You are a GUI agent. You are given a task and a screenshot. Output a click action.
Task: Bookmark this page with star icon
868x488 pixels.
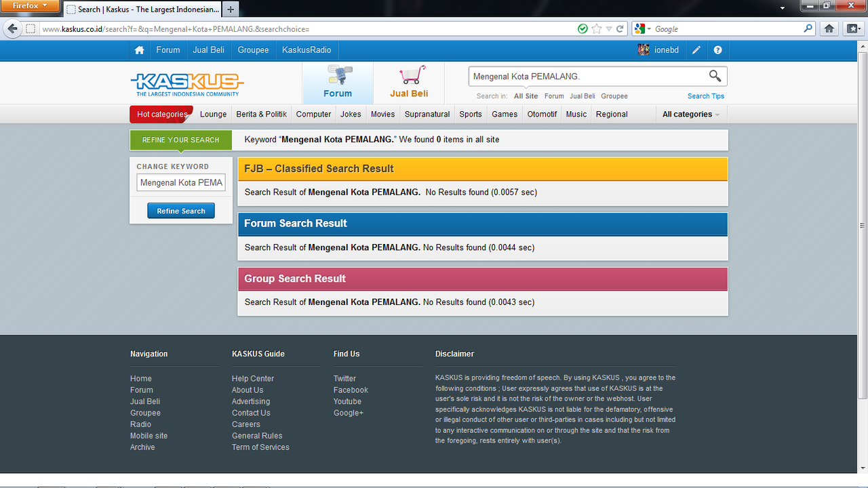click(596, 29)
